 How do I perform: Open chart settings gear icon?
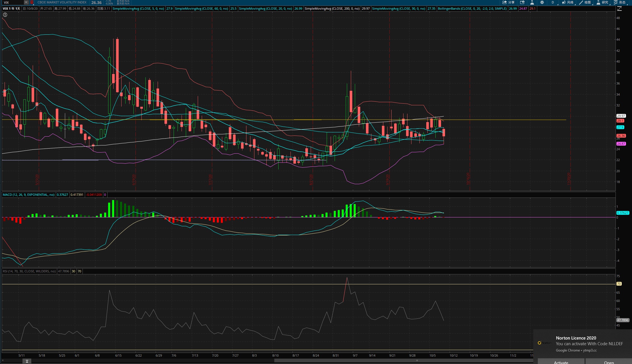[x=542, y=2]
